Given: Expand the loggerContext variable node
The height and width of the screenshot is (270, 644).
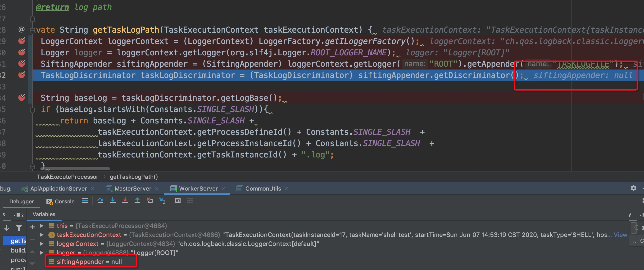Looking at the screenshot, I should (x=42, y=244).
